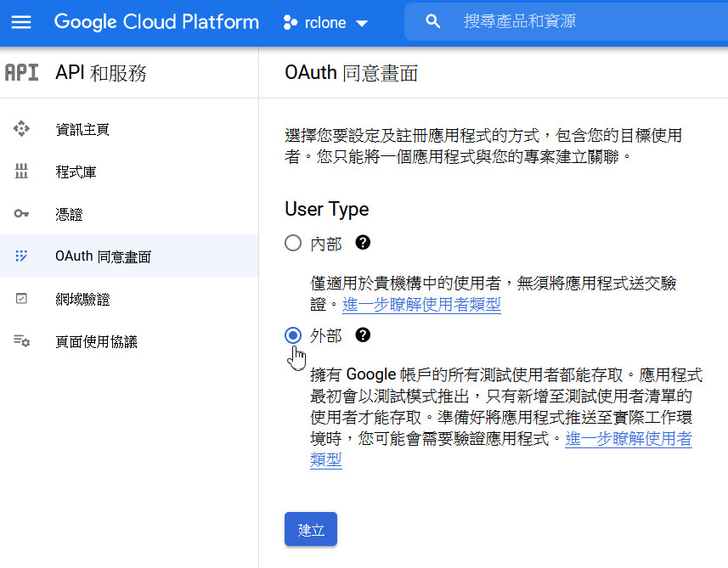Open 進一步瞭解使用者類型 link under 內部

coord(421,304)
